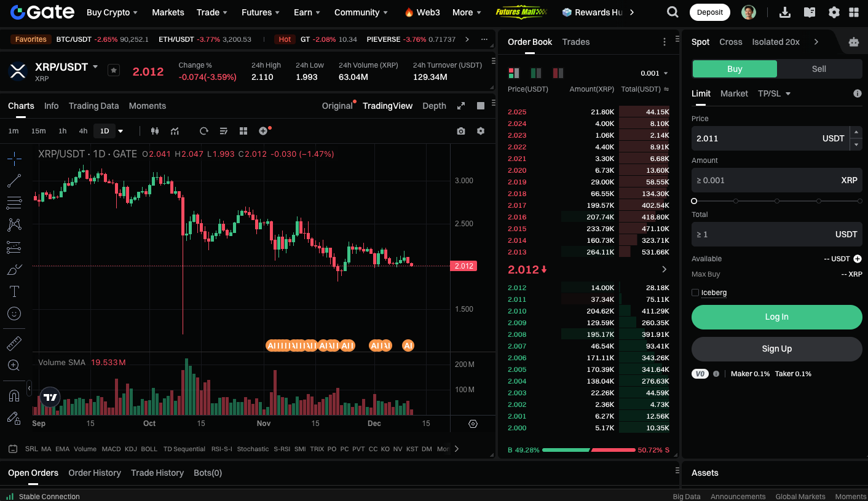Viewport: 868px width, 501px height.
Task: Show both bids and asks order book view
Action: [x=514, y=73]
